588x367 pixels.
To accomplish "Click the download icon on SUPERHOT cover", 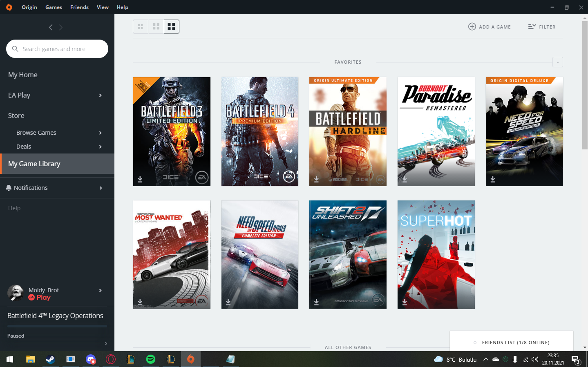I will pos(405,302).
